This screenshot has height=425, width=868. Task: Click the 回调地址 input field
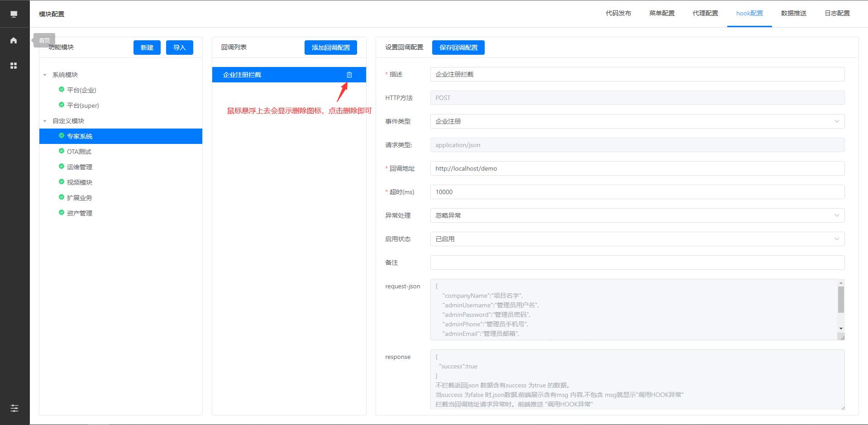(x=637, y=168)
